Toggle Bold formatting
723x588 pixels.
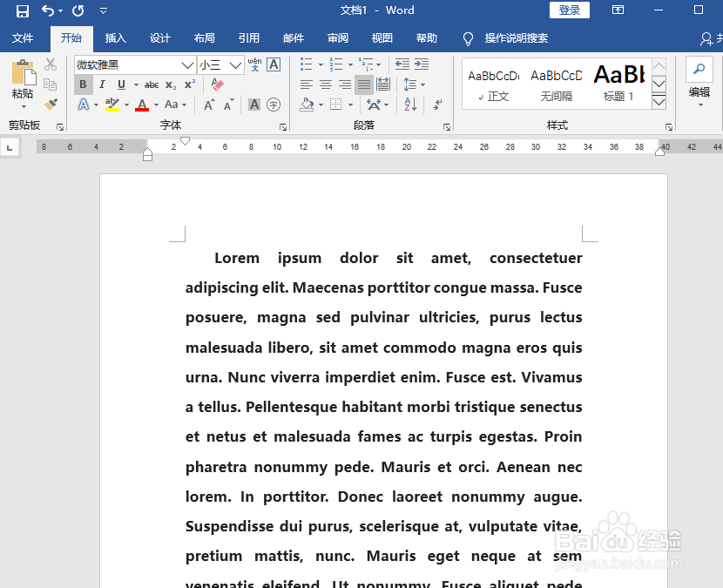83,84
